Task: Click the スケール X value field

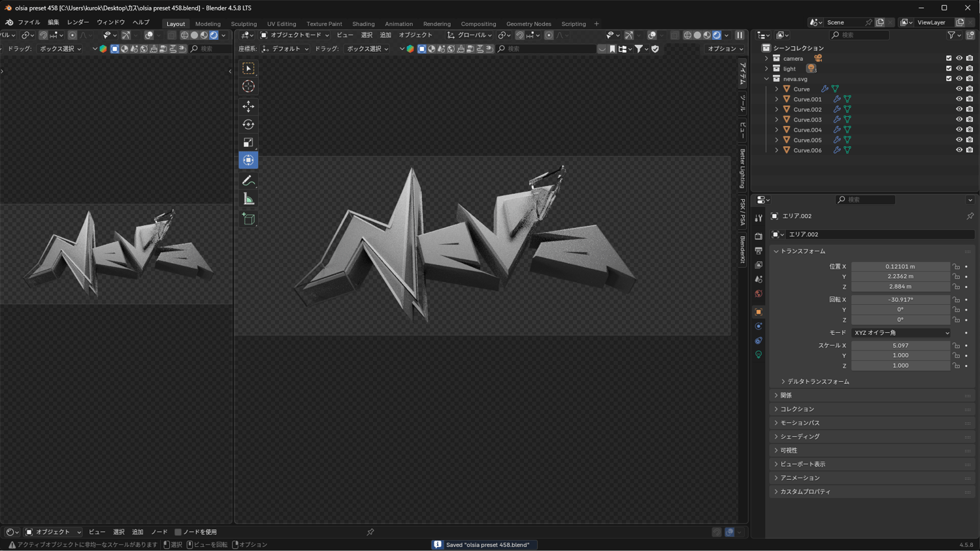Action: pyautogui.click(x=900, y=345)
